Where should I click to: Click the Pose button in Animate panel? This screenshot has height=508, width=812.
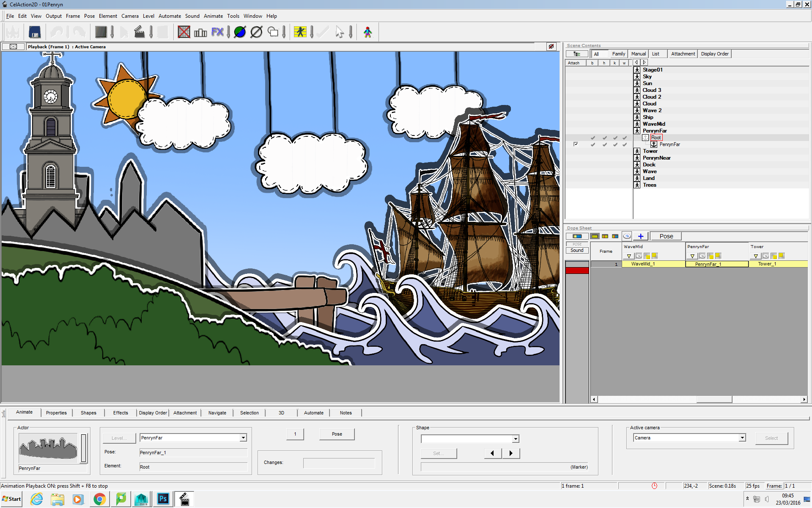(337, 434)
